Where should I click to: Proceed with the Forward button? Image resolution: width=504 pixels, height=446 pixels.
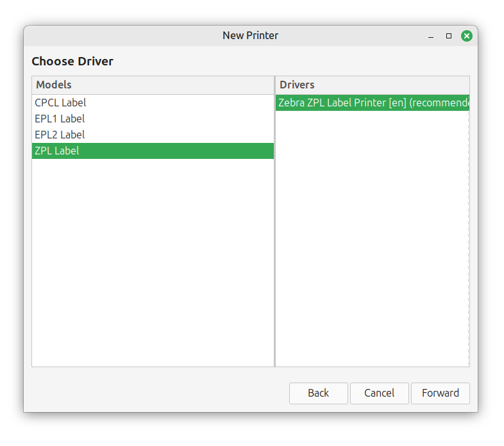point(440,393)
